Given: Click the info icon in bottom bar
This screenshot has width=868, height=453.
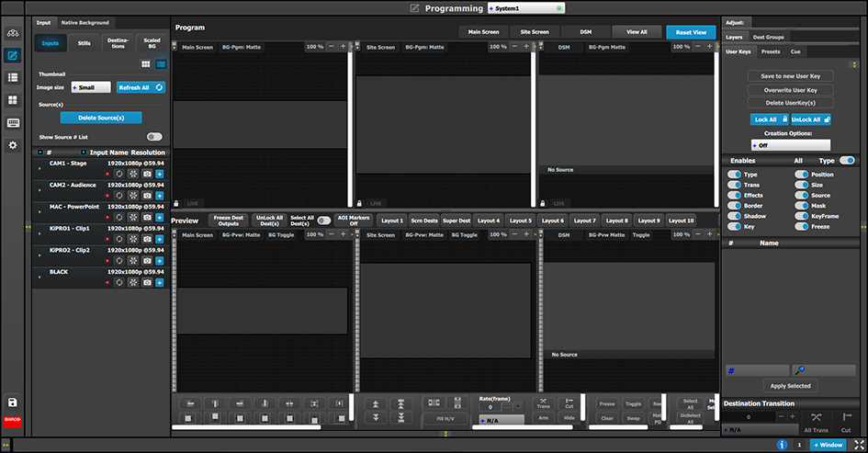Looking at the screenshot, I should pyautogui.click(x=782, y=445).
